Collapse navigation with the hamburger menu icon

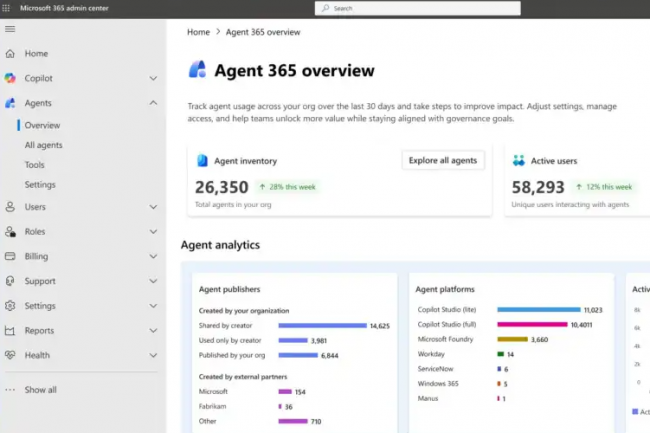tap(10, 29)
